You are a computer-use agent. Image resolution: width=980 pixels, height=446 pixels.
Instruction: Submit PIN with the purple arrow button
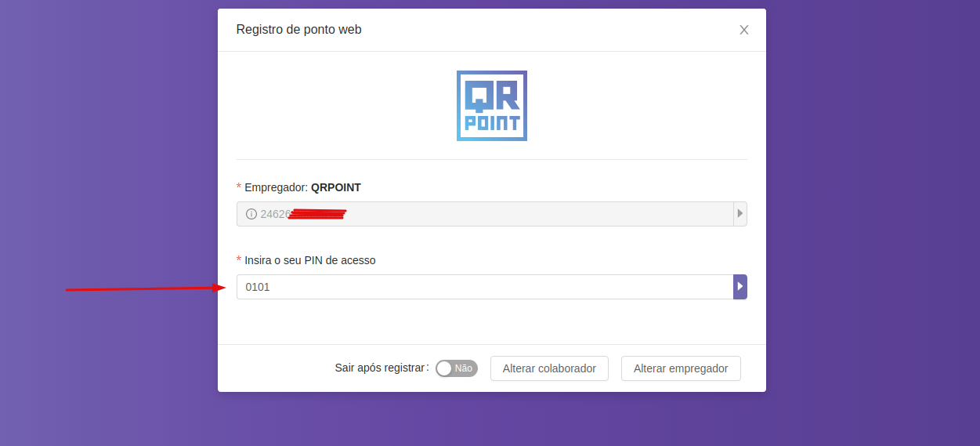click(x=740, y=287)
